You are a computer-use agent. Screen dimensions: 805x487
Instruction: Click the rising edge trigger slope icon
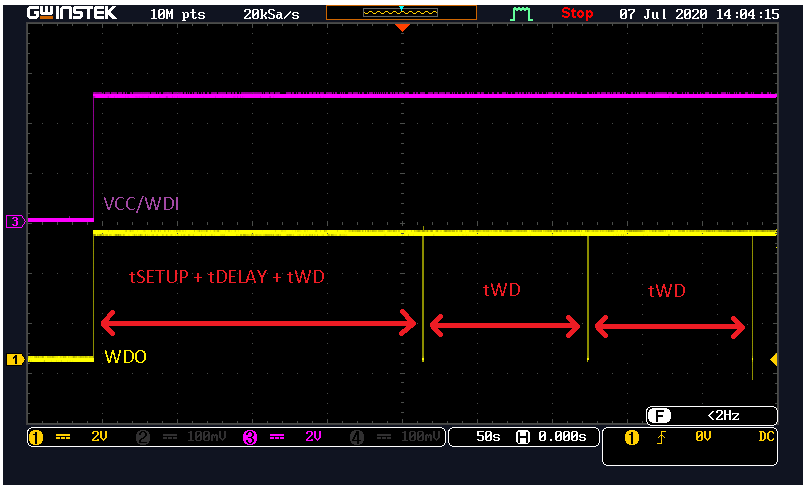point(661,438)
